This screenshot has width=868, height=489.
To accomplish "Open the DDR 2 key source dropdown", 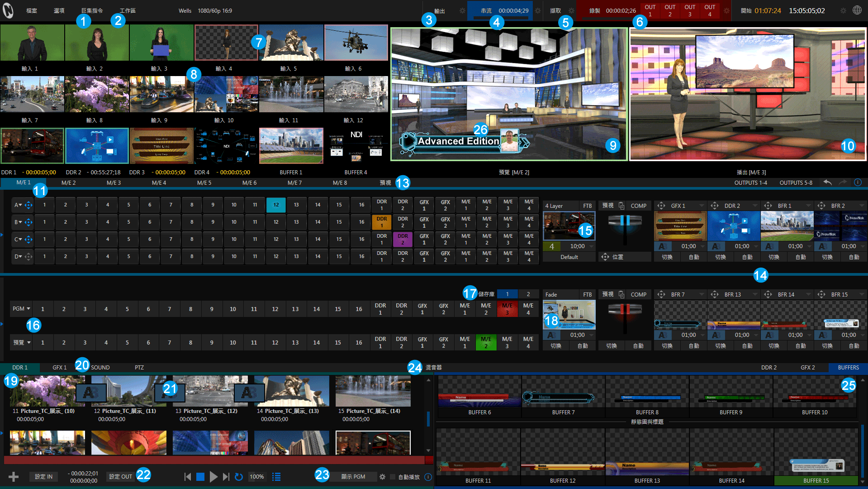I will click(x=755, y=206).
